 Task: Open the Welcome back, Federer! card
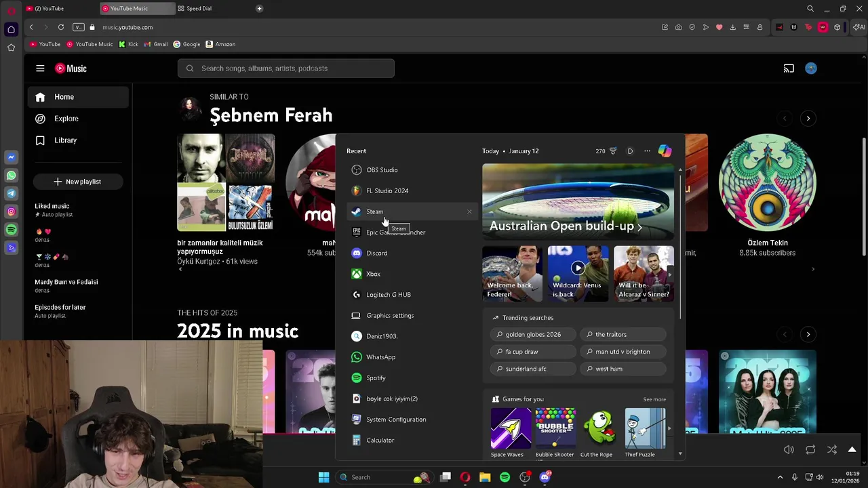click(x=512, y=274)
